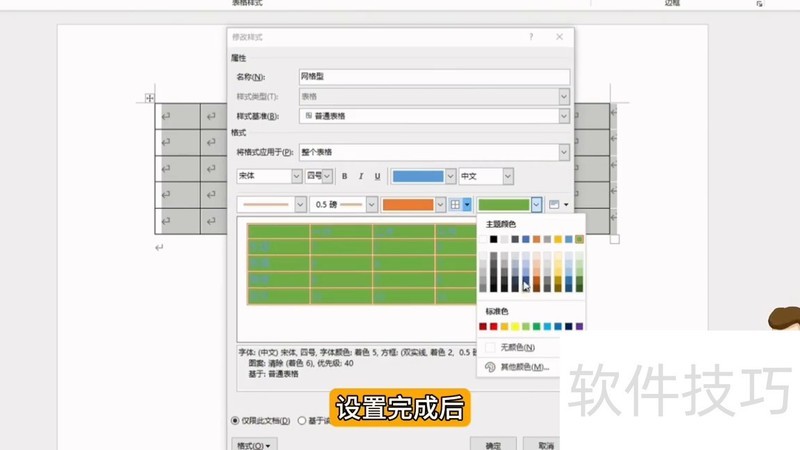Click the 确定 button
This screenshot has height=450, width=800.
tap(493, 444)
